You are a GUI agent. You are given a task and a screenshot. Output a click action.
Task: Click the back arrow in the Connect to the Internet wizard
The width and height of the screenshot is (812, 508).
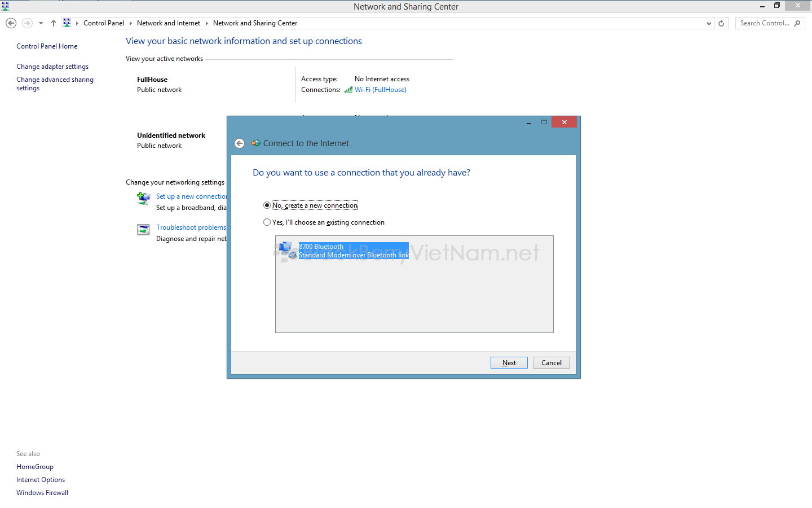[240, 143]
